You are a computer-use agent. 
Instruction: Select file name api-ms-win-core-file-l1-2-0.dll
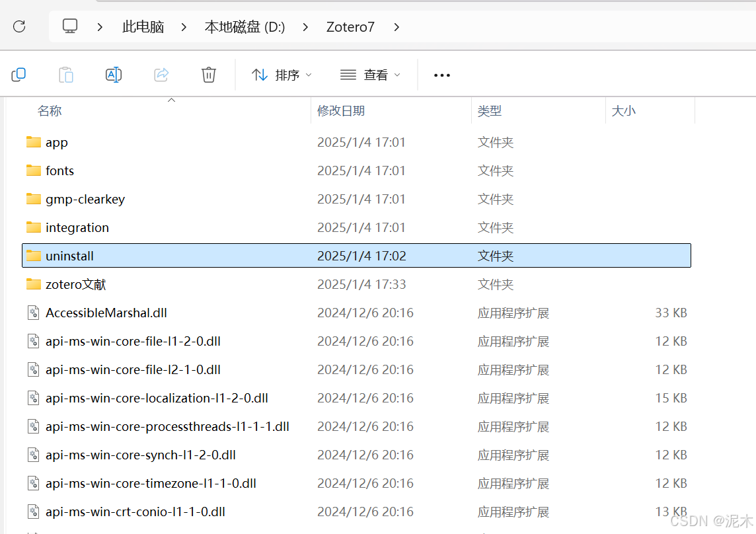pyautogui.click(x=133, y=341)
